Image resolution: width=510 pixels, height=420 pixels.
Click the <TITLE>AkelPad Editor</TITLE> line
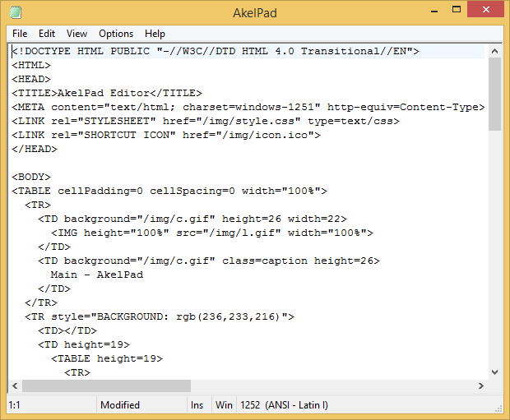[107, 93]
